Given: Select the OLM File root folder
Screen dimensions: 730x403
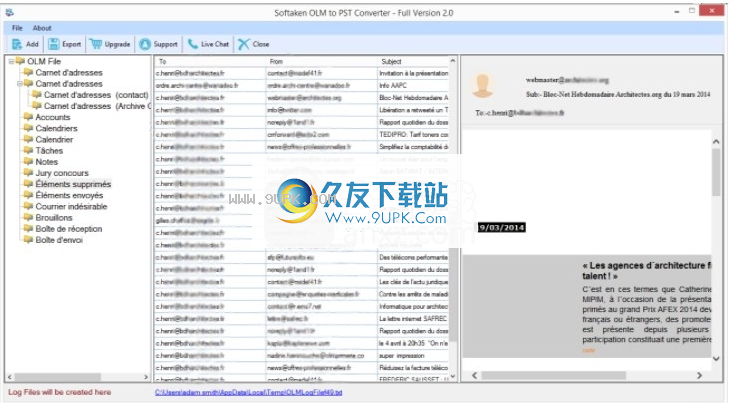Looking at the screenshot, I should (44, 61).
